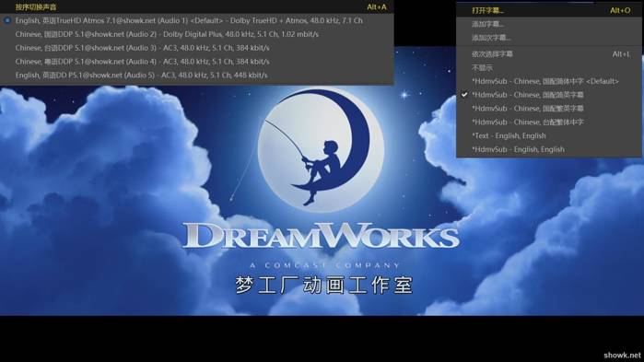
Task: Choose HdmvSub 台配繁体中字 subtitle
Action: tap(549, 122)
